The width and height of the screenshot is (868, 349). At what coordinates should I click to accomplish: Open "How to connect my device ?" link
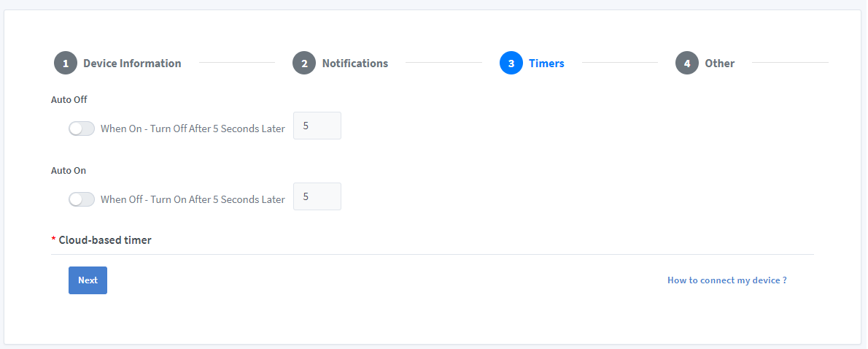(x=726, y=280)
